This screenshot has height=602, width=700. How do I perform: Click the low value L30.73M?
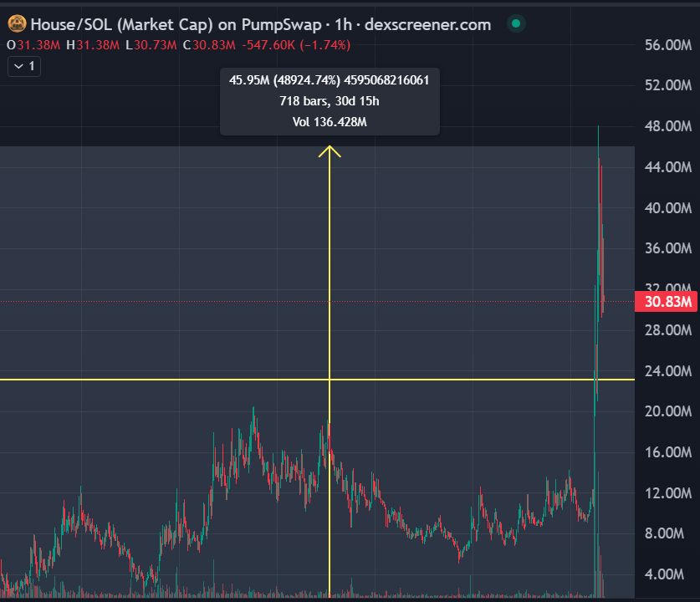[x=151, y=45]
